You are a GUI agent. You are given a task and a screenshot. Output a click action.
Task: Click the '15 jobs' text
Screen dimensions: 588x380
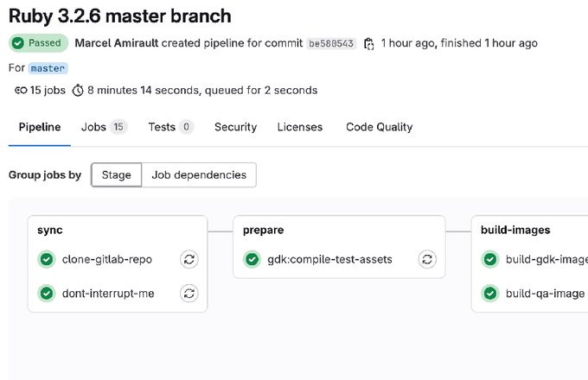click(x=48, y=90)
